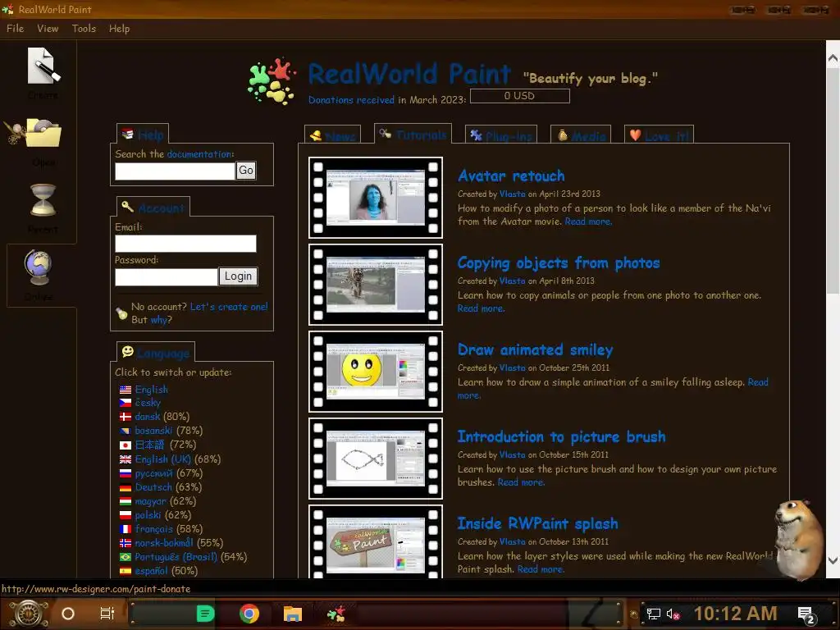Viewport: 840px width, 630px height.
Task: Open the Help menu
Action: coord(120,29)
